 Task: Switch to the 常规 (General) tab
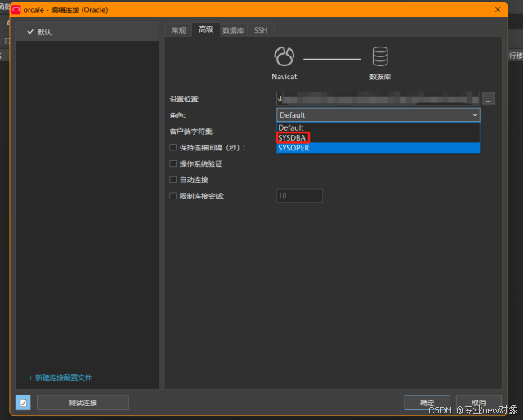(x=179, y=30)
